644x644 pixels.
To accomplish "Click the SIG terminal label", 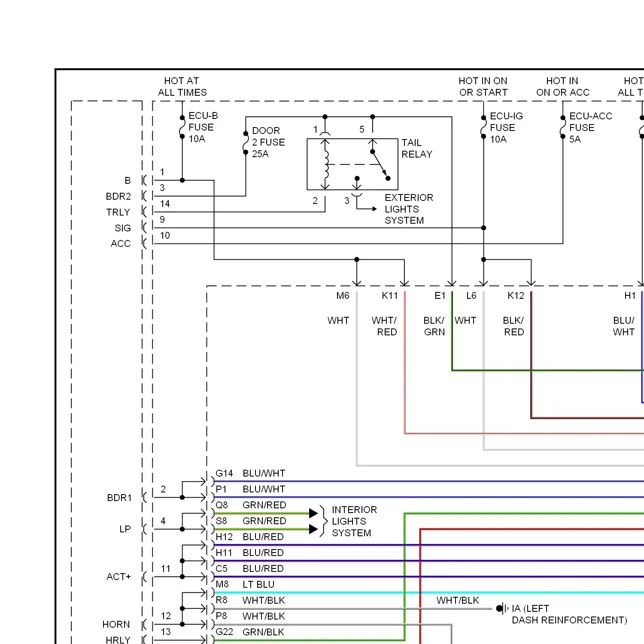I will click(122, 228).
